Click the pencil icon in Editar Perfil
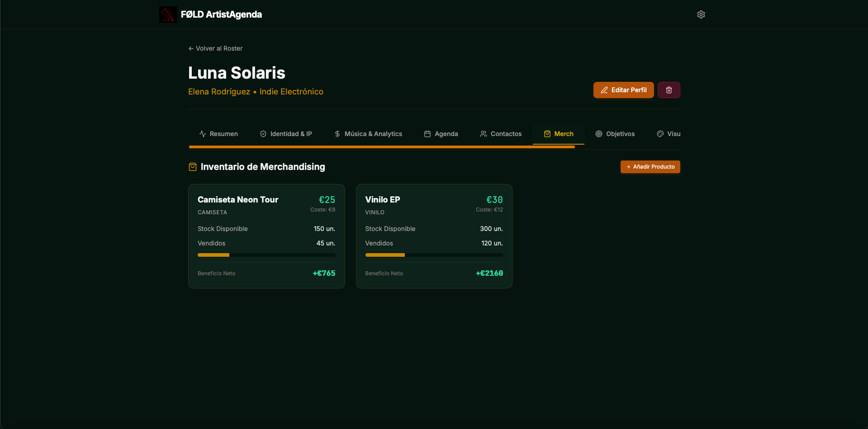 tap(604, 90)
